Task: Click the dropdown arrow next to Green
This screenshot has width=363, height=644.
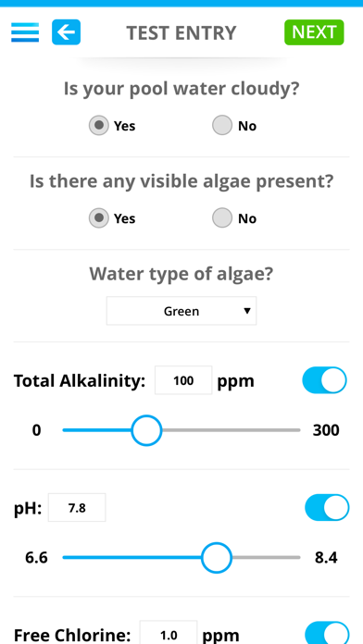Action: [246, 311]
